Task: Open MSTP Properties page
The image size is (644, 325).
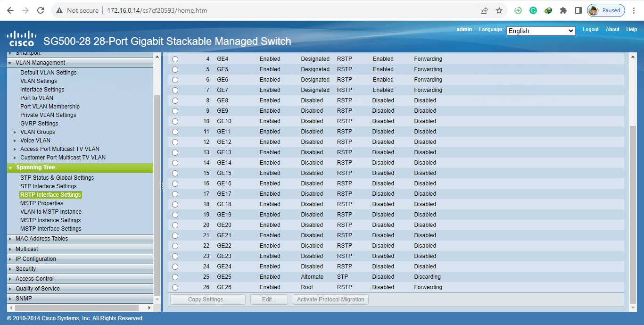Action: (41, 203)
